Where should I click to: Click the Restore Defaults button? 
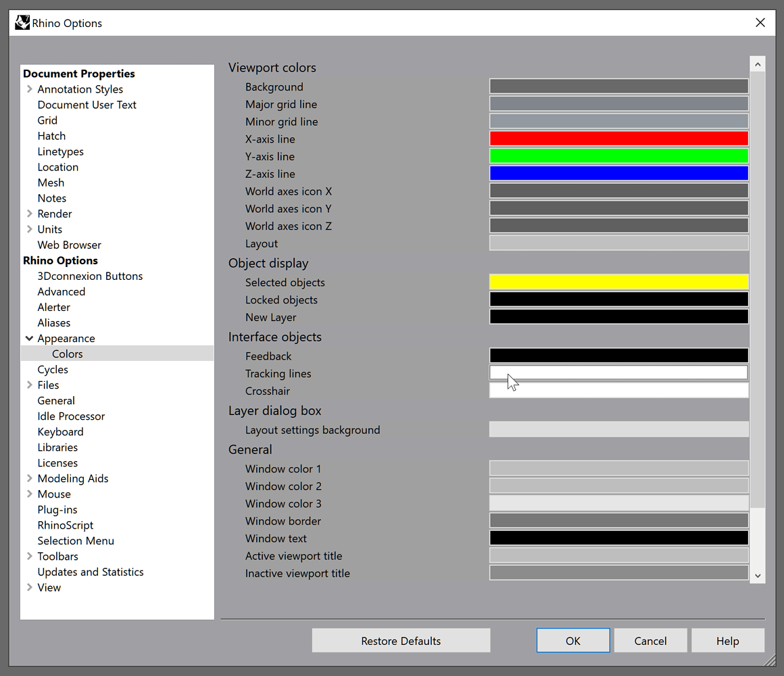(401, 640)
